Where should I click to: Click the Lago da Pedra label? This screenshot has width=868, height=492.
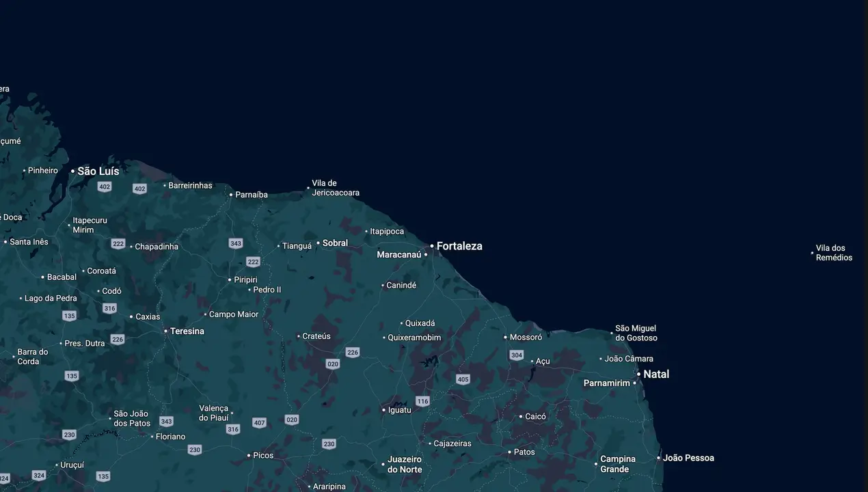coord(51,299)
